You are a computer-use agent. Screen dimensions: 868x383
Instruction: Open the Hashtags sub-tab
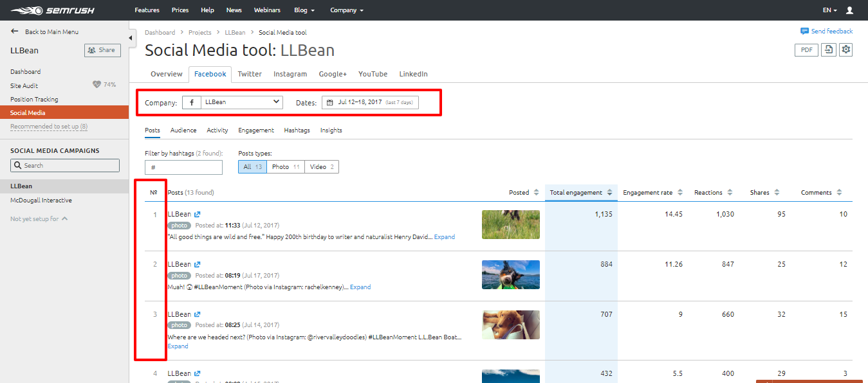(x=297, y=130)
